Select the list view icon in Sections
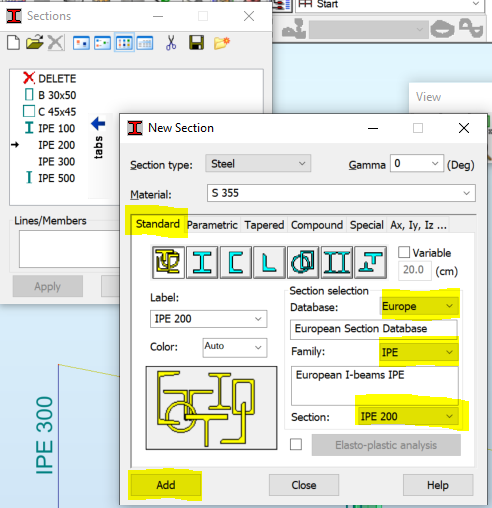This screenshot has width=492, height=508. [124, 43]
